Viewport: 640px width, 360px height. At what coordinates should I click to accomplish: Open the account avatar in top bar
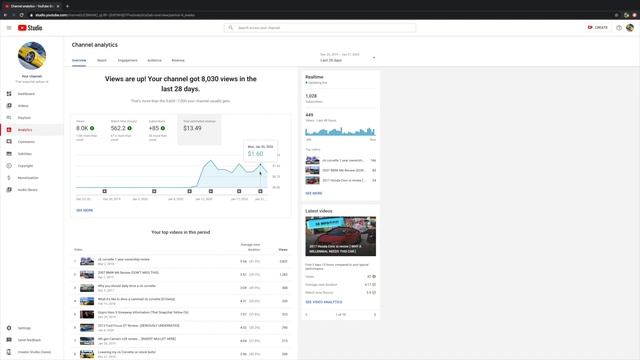[630, 28]
